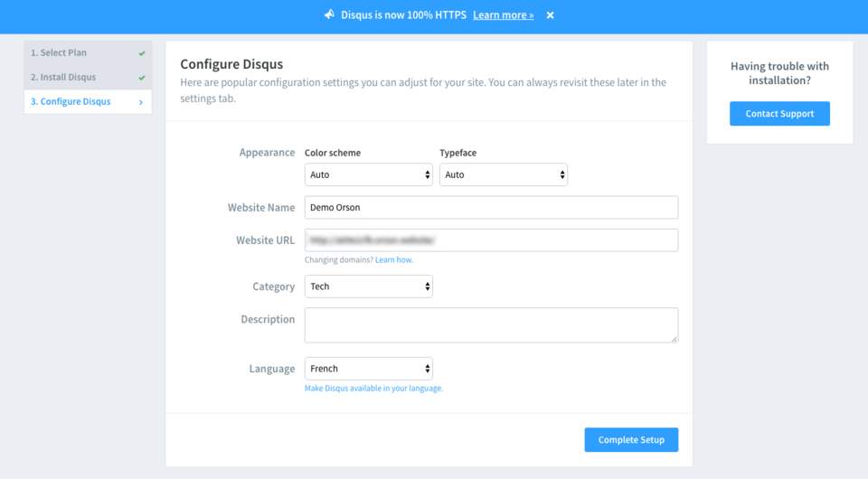Click the chevron beside Configure Disqus

(141, 102)
